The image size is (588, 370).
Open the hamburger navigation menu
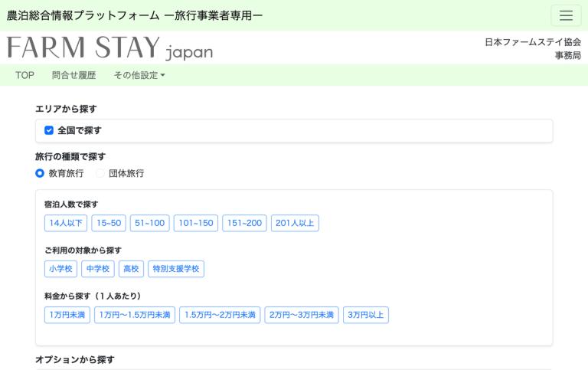pyautogui.click(x=566, y=15)
